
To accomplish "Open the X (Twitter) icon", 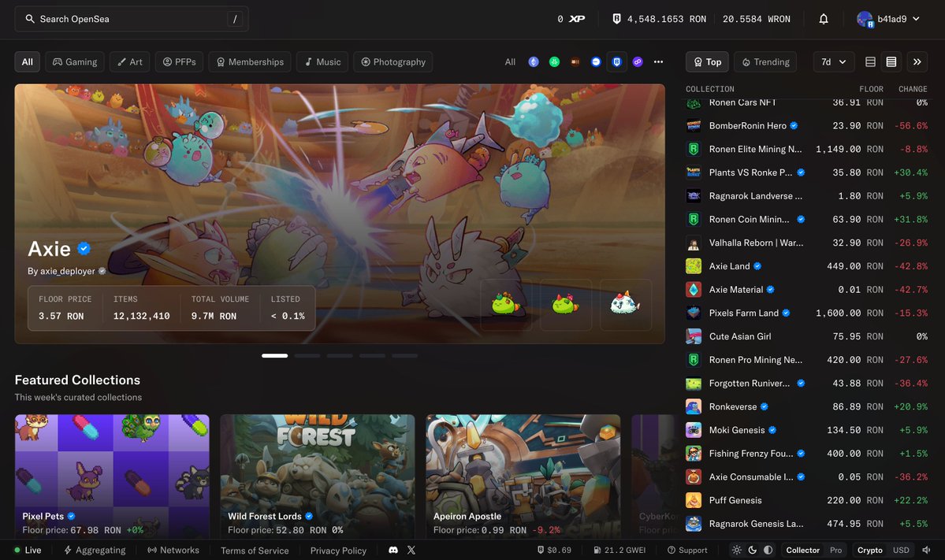I will tap(411, 550).
